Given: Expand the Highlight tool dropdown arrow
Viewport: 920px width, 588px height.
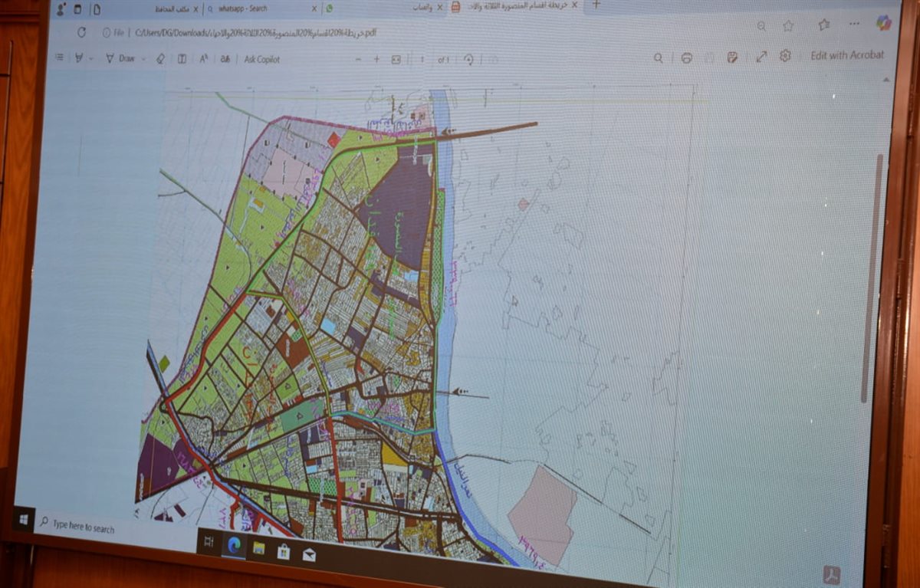Looking at the screenshot, I should (x=91, y=58).
